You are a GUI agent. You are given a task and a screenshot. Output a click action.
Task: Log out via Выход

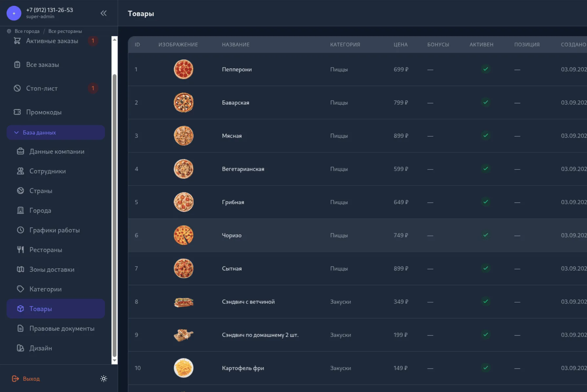tap(26, 379)
